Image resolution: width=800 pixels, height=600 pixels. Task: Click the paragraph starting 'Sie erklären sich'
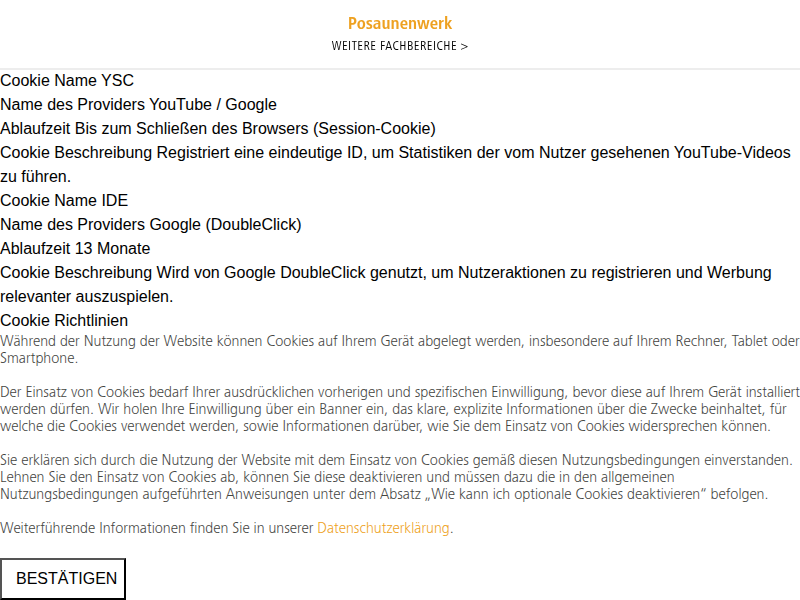[x=396, y=477]
